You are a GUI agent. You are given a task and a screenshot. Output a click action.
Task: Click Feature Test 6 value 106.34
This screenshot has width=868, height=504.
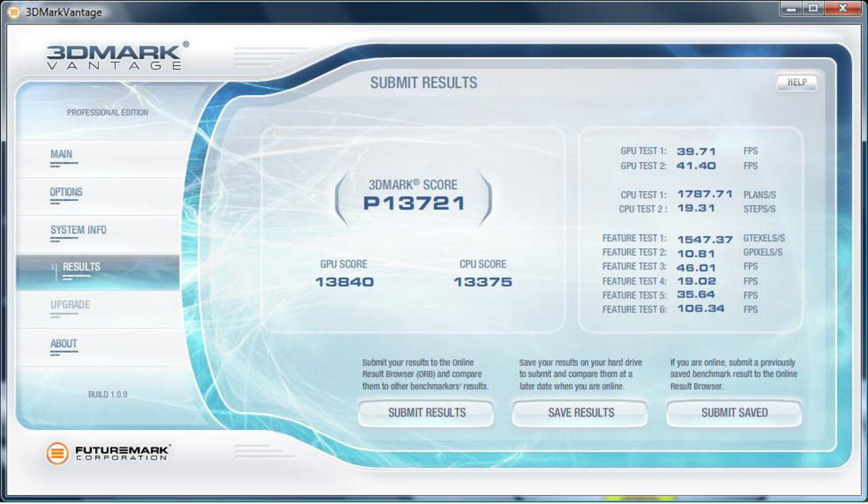(701, 309)
